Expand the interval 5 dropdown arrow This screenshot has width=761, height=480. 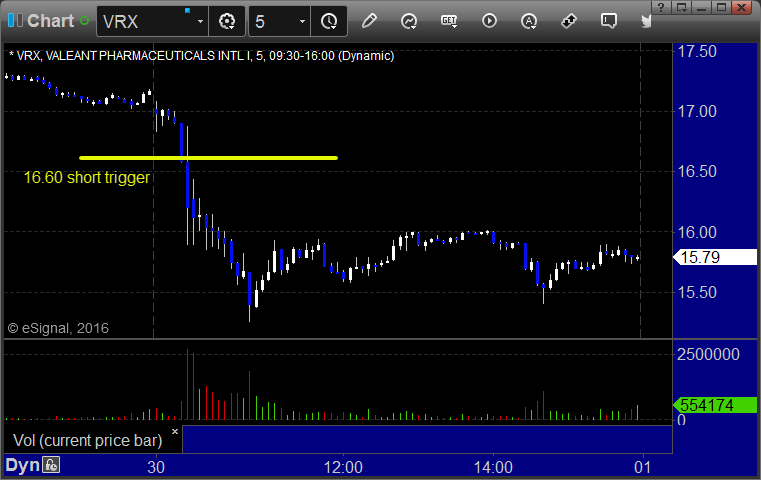[302, 22]
